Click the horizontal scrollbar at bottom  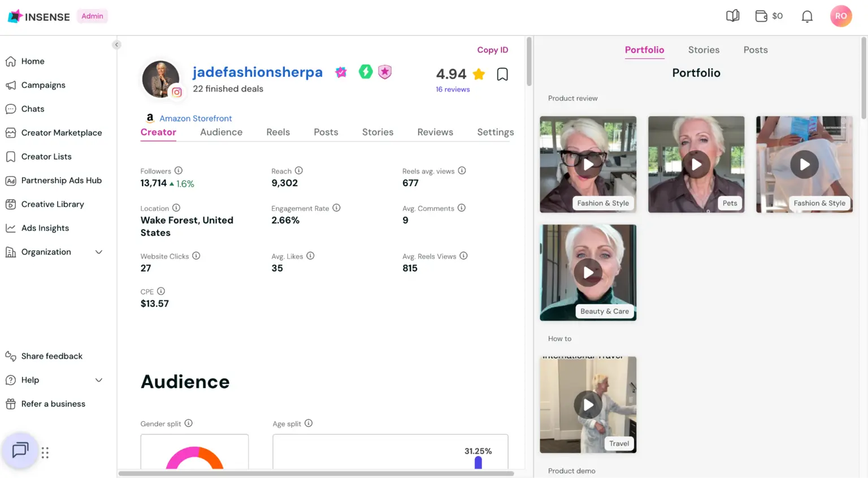click(316, 473)
